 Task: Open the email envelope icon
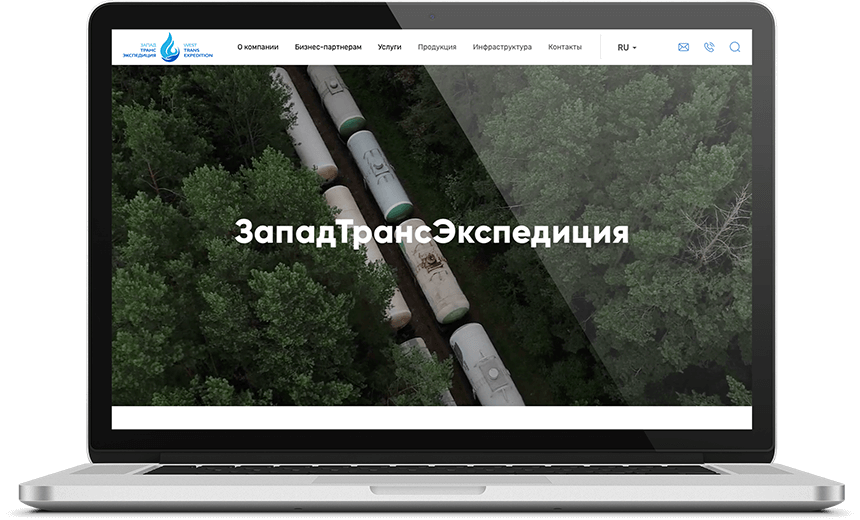coord(683,47)
